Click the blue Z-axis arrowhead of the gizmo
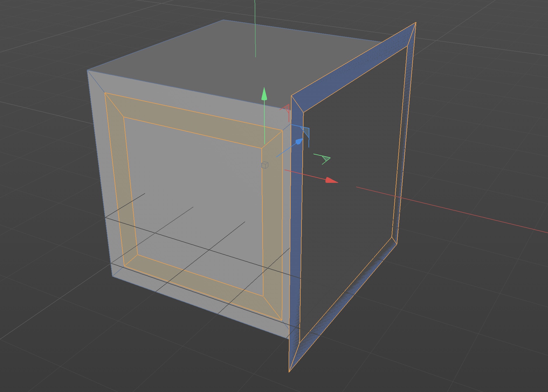The width and height of the screenshot is (548, 392). 299,142
